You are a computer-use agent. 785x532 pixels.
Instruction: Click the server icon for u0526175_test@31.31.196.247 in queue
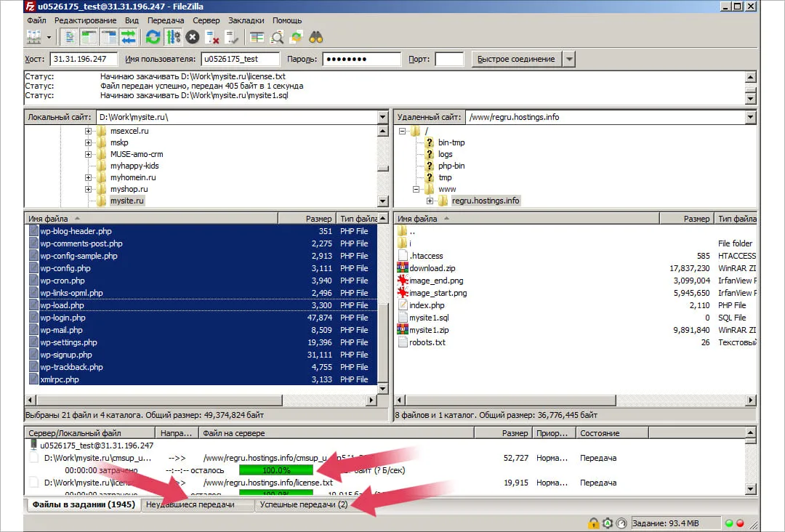click(33, 446)
